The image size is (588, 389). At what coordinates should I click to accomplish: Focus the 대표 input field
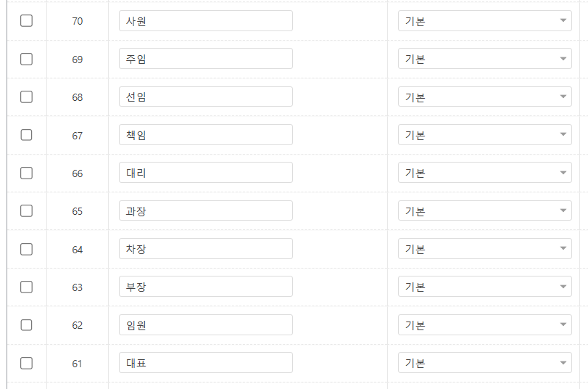click(205, 363)
